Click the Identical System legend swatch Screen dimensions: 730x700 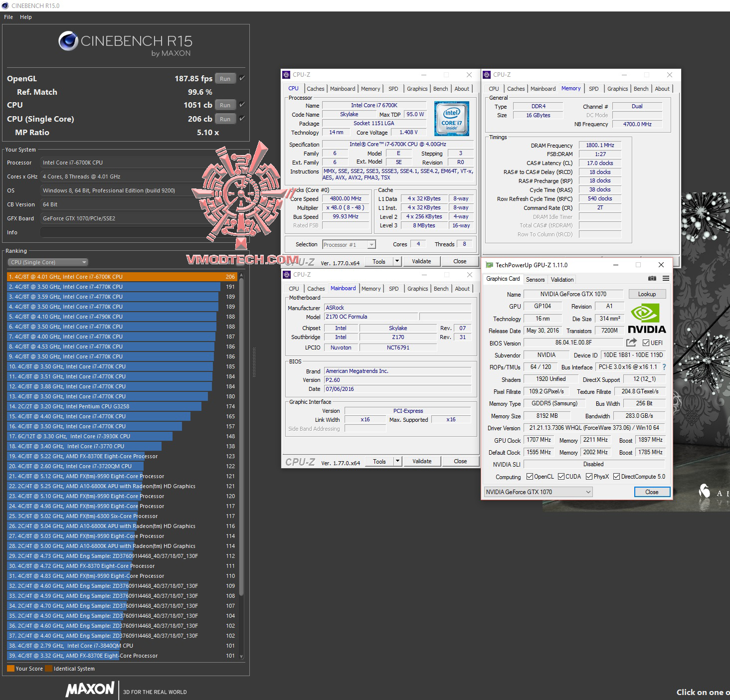tap(48, 669)
